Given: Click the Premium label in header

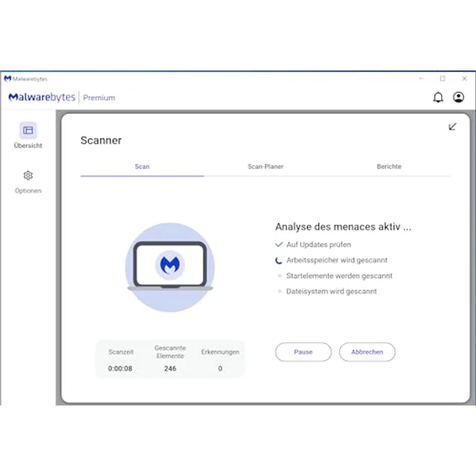Looking at the screenshot, I should coord(99,98).
